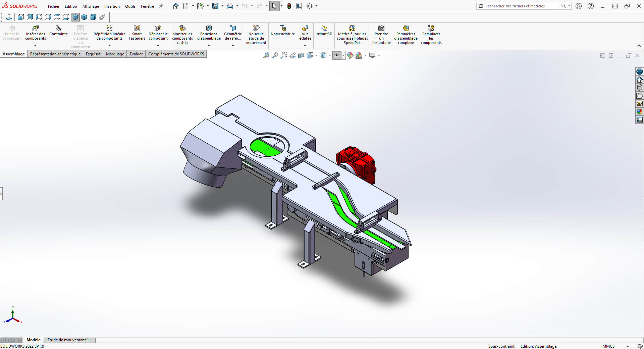
Task: Open the Options gear icon
Action: pyautogui.click(x=309, y=6)
